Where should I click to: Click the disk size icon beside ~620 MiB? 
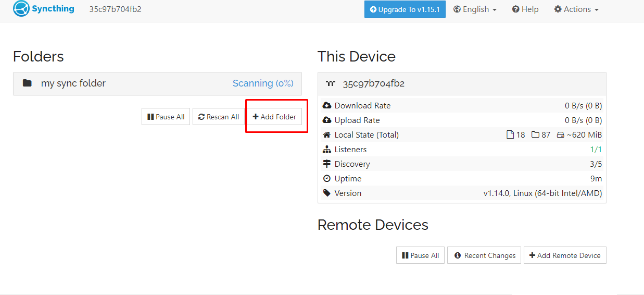point(560,134)
